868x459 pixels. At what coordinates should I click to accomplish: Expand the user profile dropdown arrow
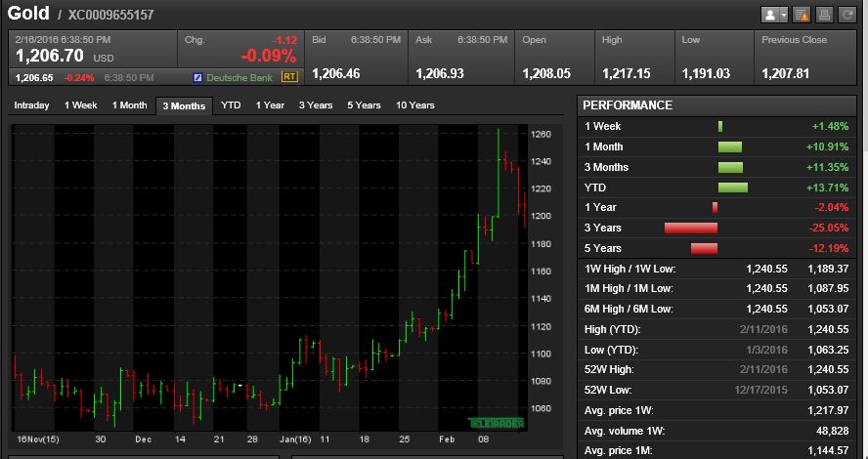point(783,15)
